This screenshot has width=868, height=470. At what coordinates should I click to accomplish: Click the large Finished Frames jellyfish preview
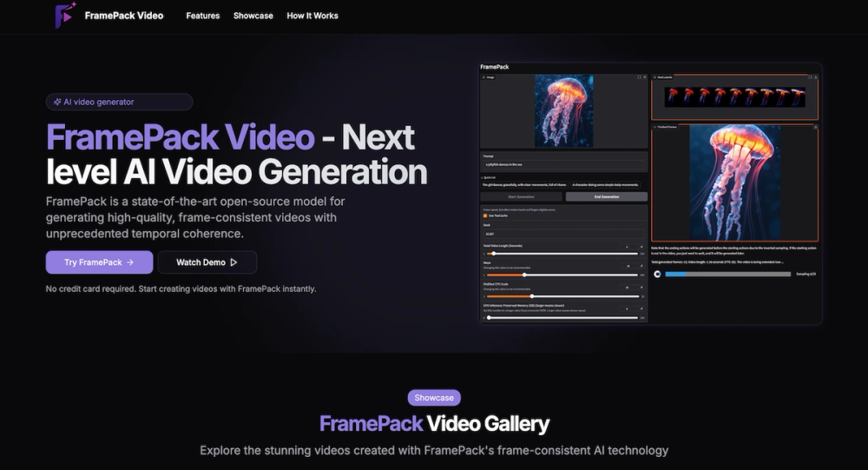pos(734,182)
